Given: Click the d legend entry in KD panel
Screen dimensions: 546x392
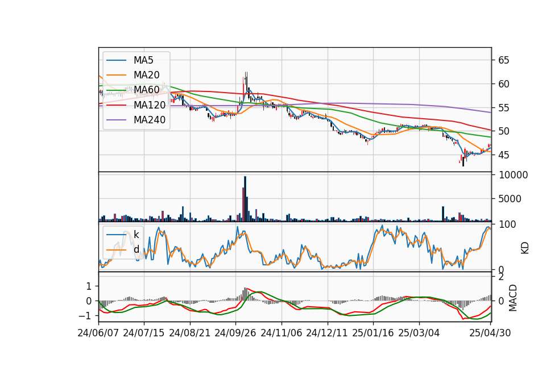Looking at the screenshot, I should click(x=123, y=250).
